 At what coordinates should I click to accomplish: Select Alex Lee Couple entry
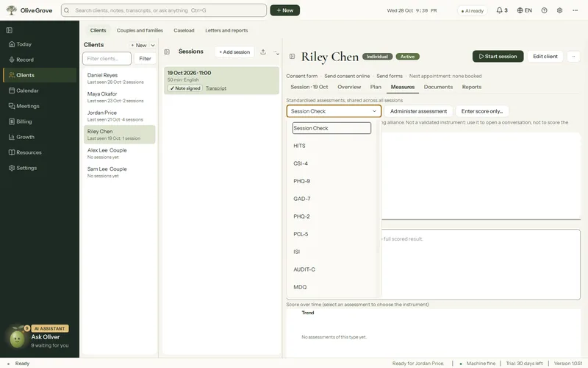coord(119,153)
